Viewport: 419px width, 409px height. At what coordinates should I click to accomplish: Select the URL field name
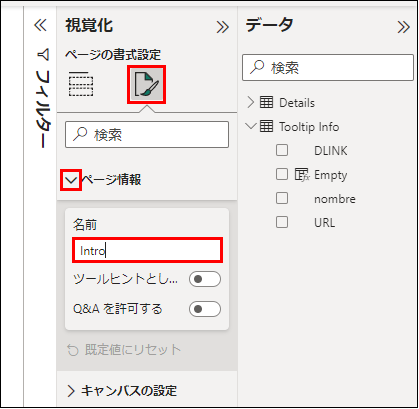[x=324, y=223]
